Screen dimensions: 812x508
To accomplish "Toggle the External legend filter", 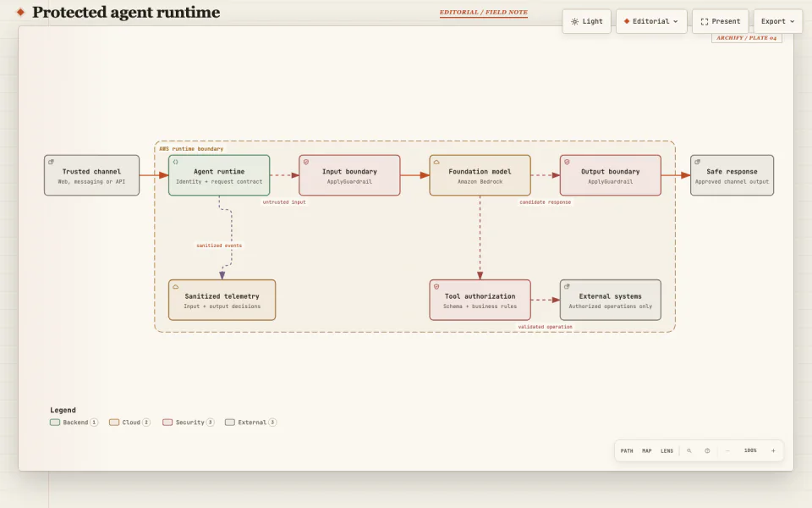I will 250,422.
